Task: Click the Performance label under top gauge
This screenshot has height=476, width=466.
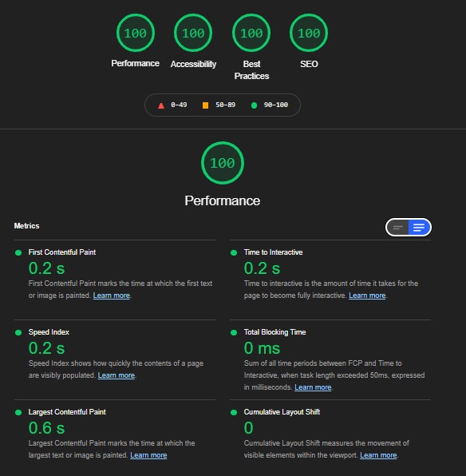Action: [136, 63]
